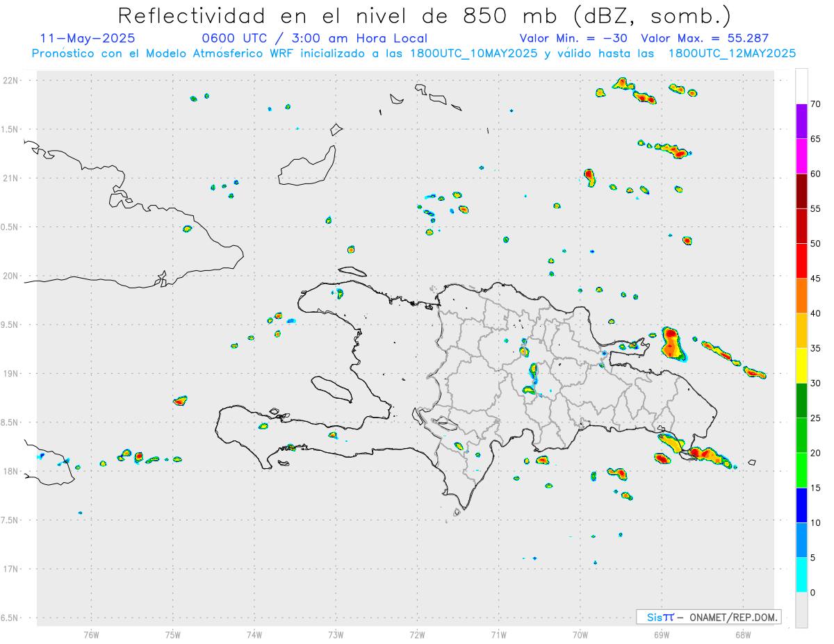Click the 70W longitude label
This screenshot has height=644, width=834.
[580, 634]
